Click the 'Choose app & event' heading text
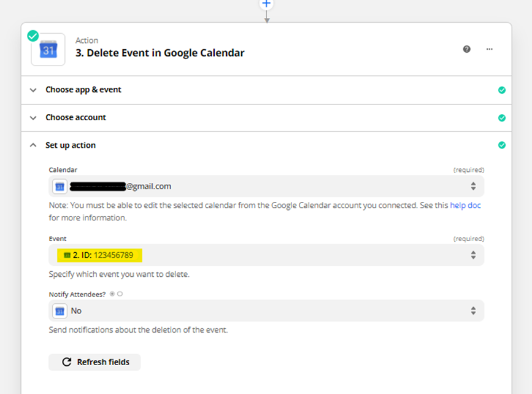The image size is (532, 394). click(x=83, y=90)
